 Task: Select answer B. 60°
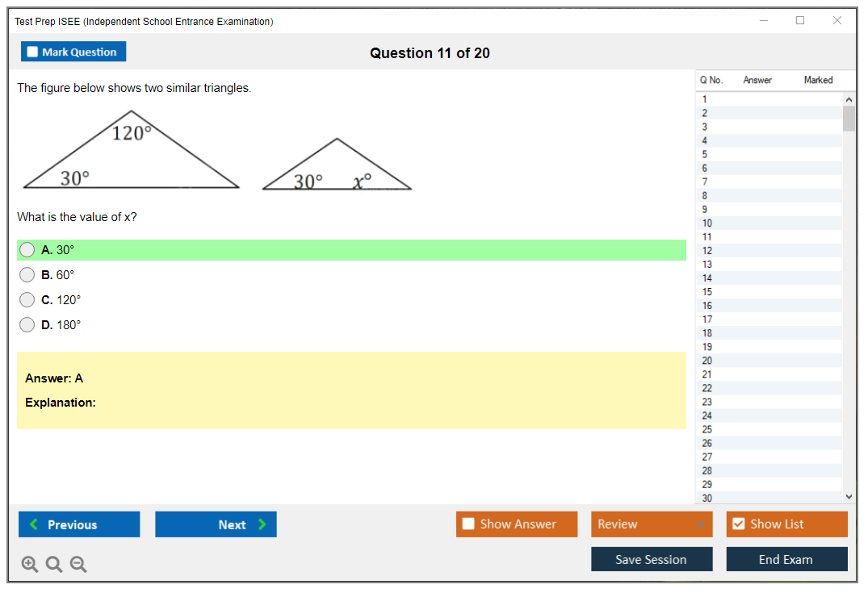(27, 275)
